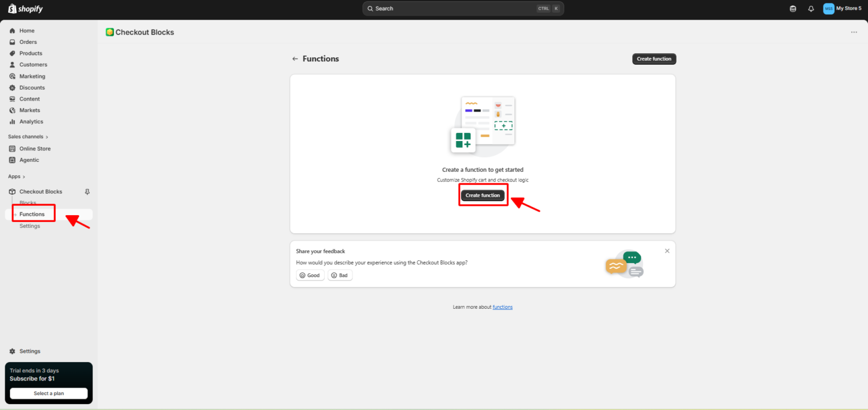Expand the Sales channels section
The image size is (868, 410).
click(x=28, y=137)
